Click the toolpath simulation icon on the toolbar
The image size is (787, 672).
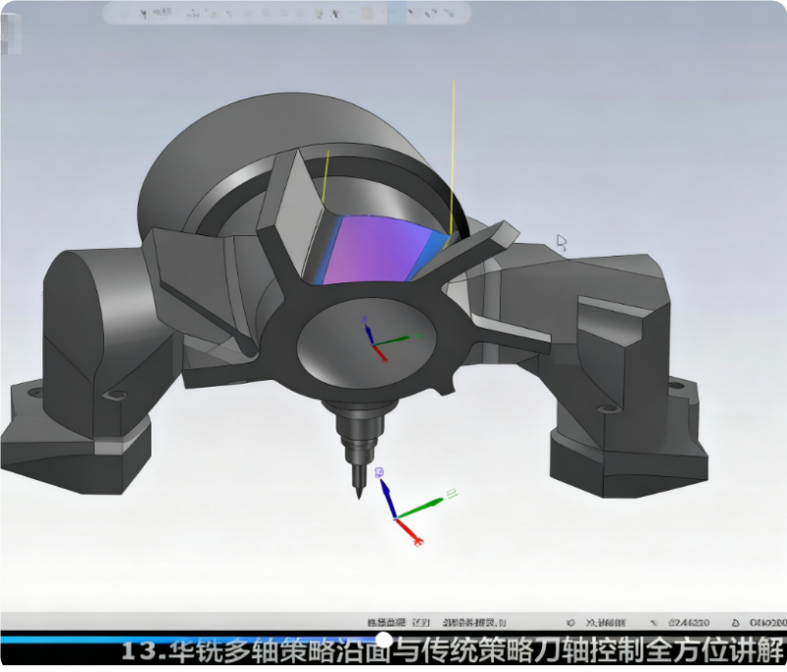click(317, 14)
